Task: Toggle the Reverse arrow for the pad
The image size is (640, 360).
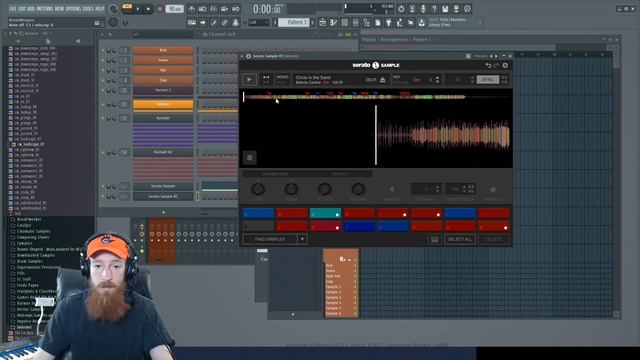Action: [x=391, y=189]
